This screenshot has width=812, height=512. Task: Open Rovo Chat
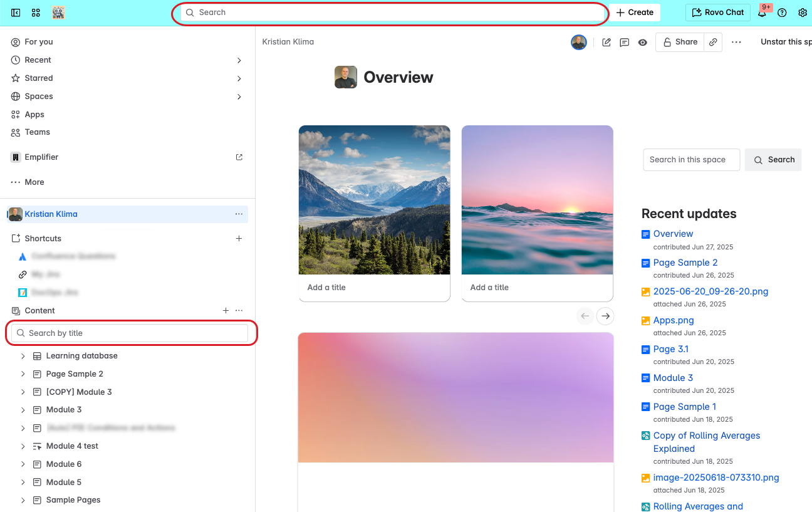pos(717,12)
